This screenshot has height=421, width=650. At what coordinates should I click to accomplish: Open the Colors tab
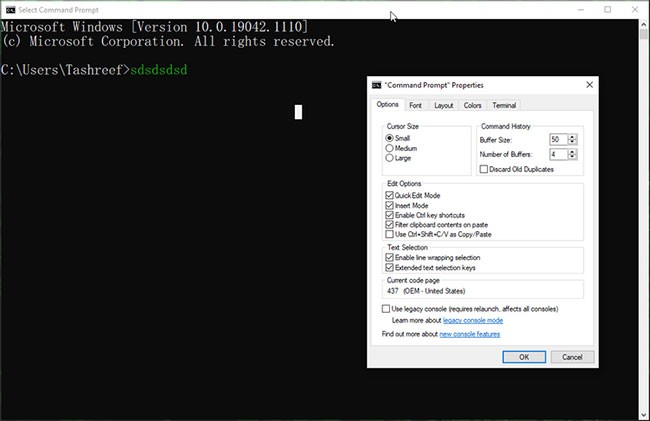(472, 105)
